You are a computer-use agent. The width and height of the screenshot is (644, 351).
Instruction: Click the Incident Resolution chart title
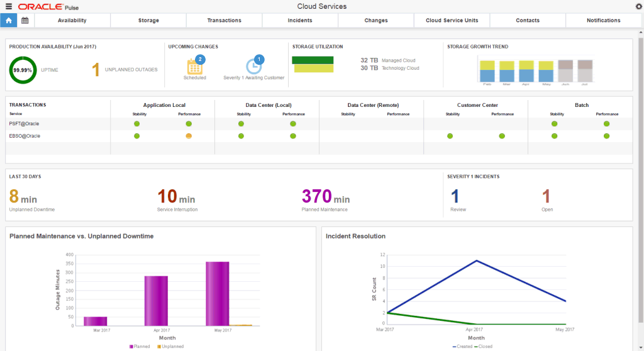pos(355,237)
